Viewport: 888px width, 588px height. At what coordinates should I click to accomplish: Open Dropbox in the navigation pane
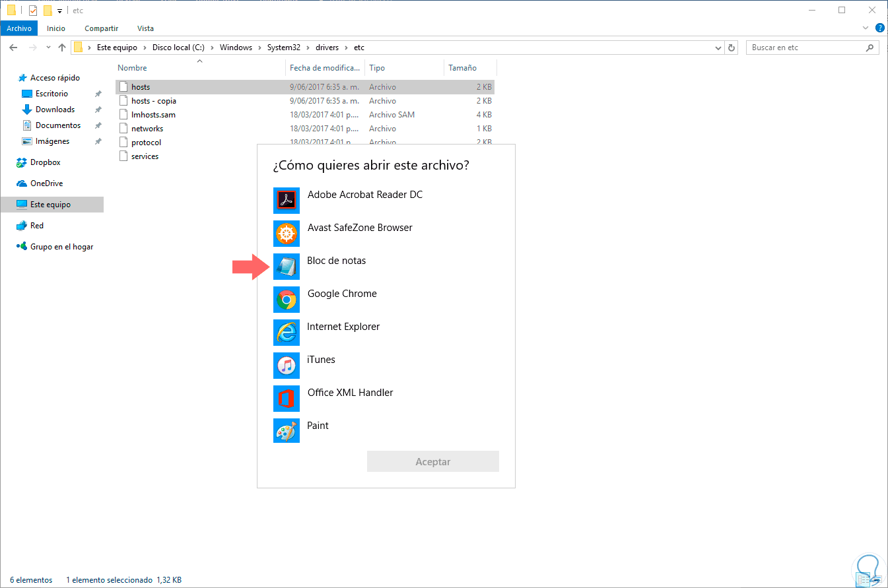38,162
